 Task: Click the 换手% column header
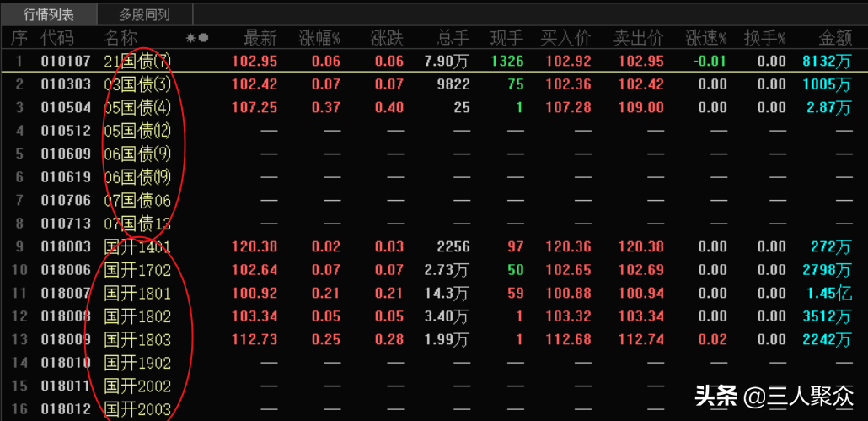(764, 38)
